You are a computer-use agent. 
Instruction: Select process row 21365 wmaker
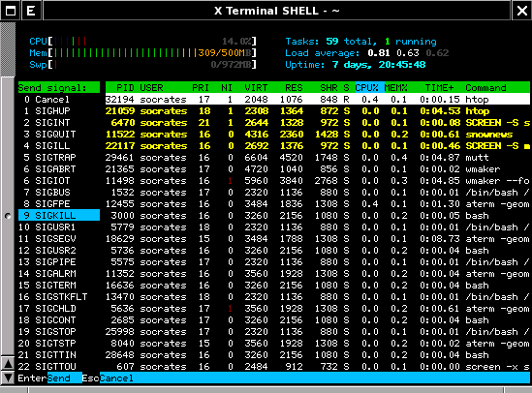(318, 169)
